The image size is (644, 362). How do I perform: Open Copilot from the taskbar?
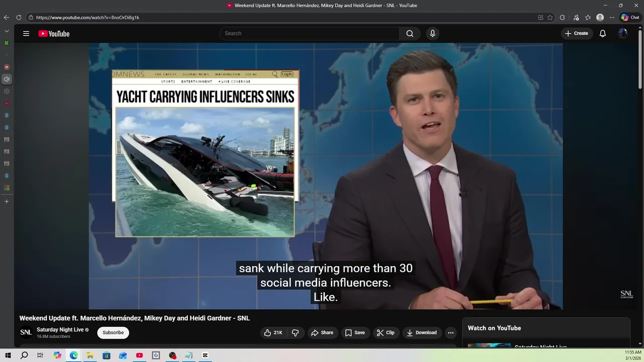click(57, 355)
